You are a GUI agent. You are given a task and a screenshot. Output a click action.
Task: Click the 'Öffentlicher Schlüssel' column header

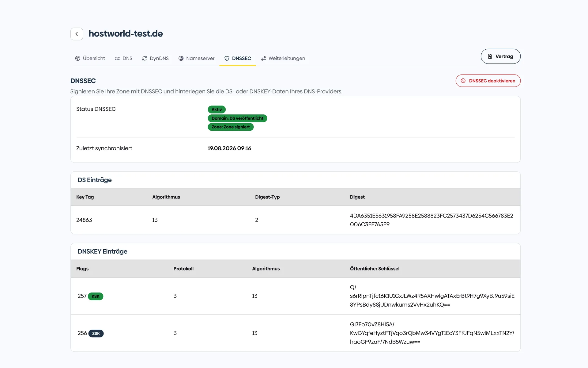pos(375,269)
